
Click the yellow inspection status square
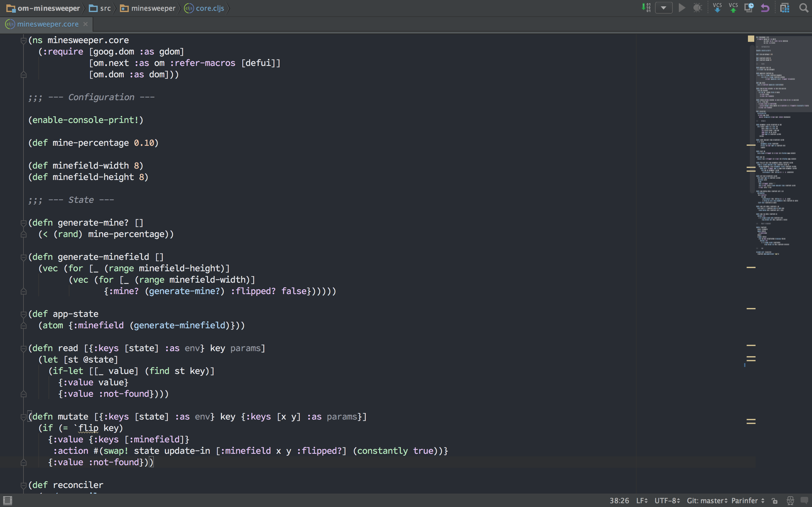[751, 39]
